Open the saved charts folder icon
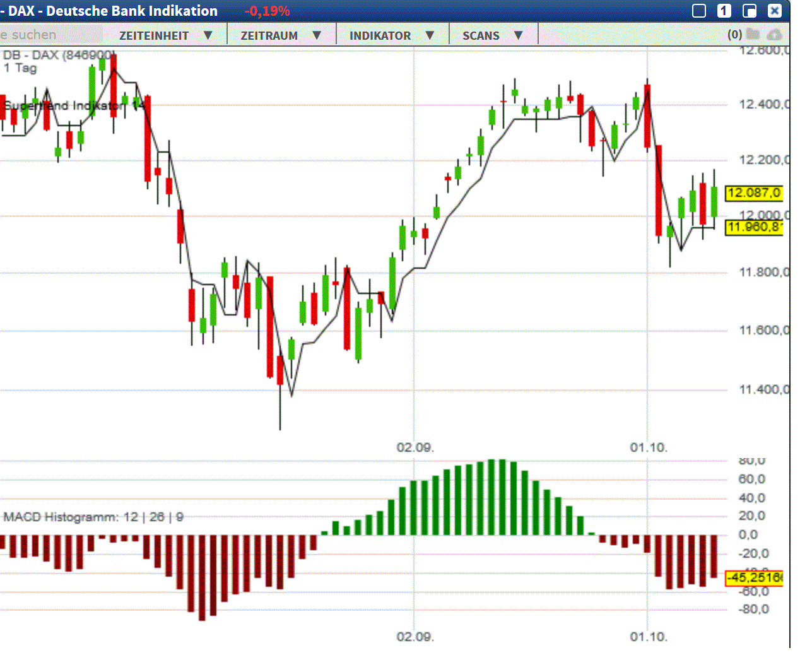 [753, 35]
